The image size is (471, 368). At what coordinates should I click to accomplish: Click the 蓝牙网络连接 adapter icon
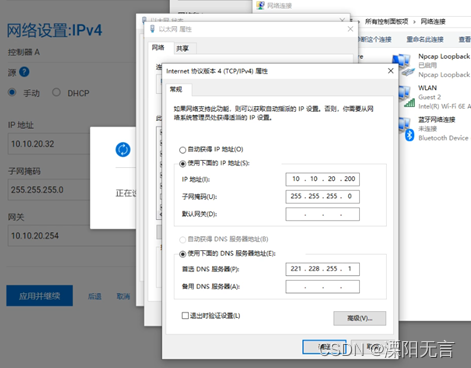[x=406, y=129]
